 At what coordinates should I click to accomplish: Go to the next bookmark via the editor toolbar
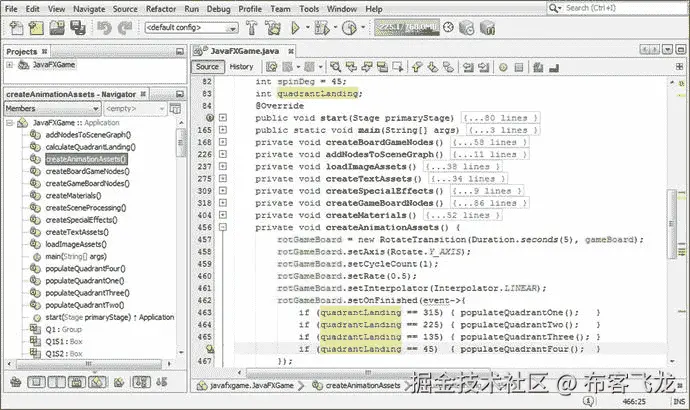433,67
